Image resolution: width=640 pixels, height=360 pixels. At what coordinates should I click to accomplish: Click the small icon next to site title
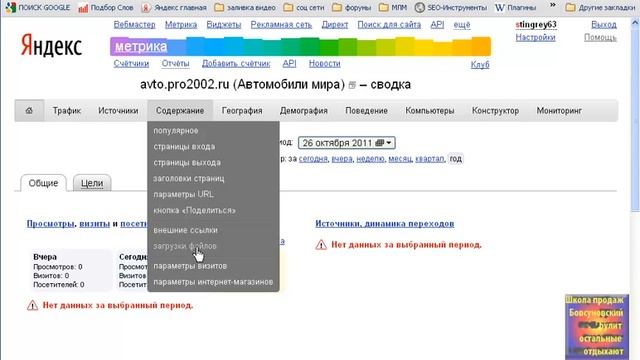click(x=352, y=85)
